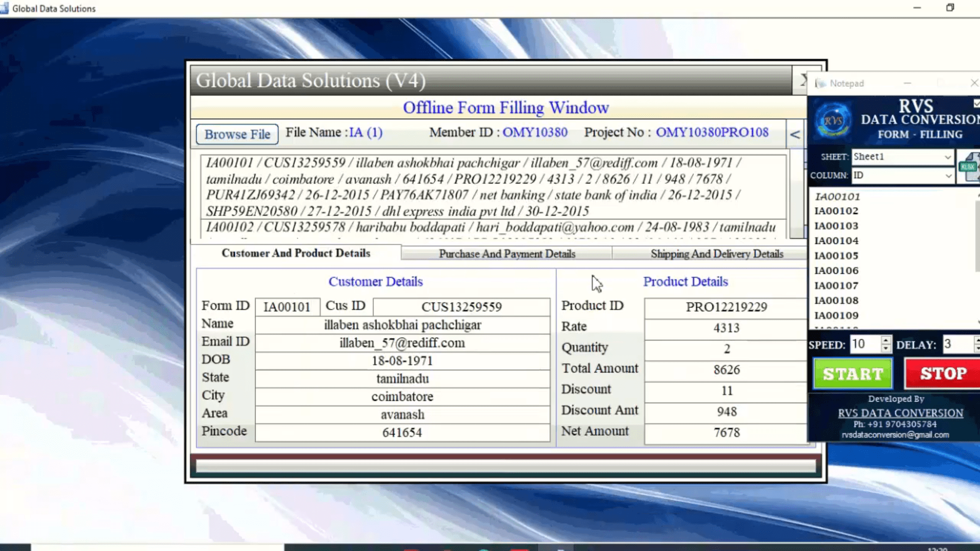The height and width of the screenshot is (551, 980).
Task: Toggle the checkbox in RVS header
Action: (976, 104)
